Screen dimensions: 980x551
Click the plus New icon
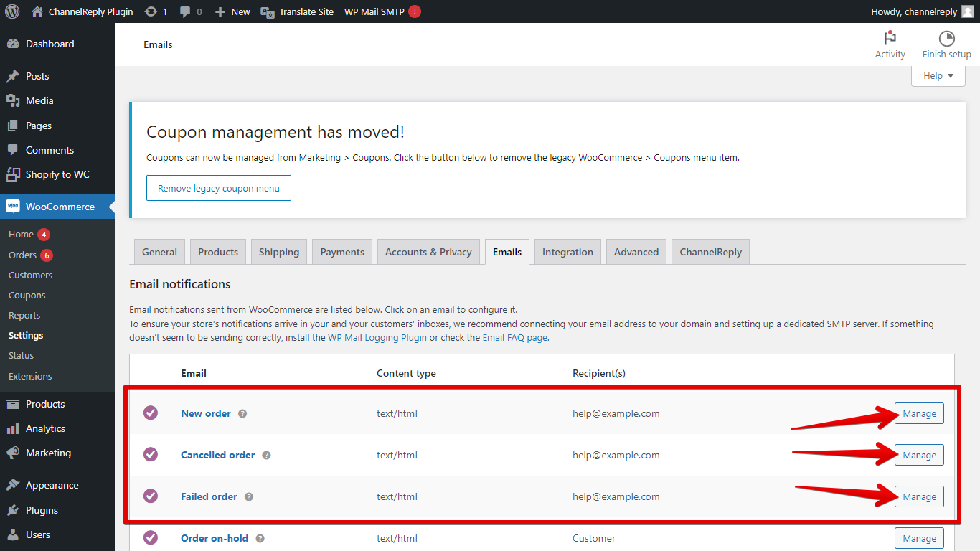[x=220, y=11]
